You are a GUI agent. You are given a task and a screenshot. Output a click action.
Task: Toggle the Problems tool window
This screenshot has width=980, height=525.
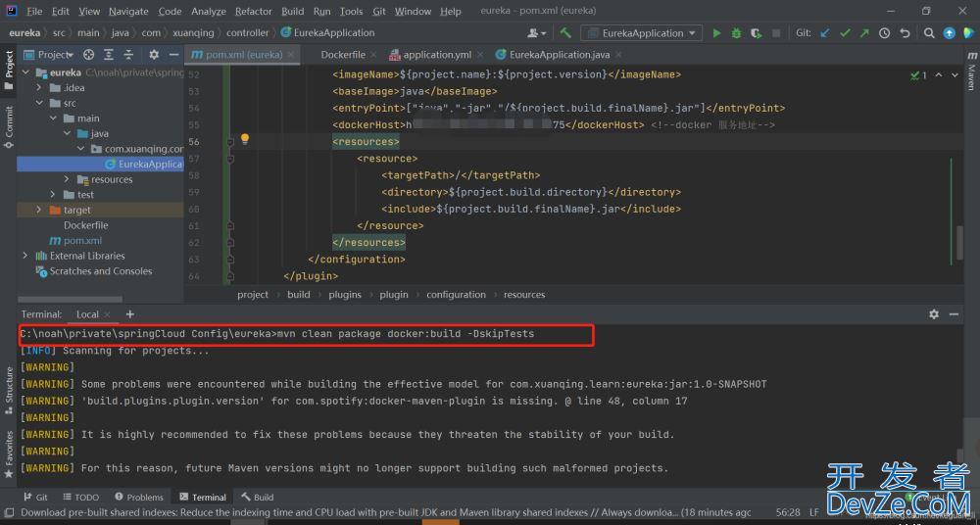coord(139,498)
